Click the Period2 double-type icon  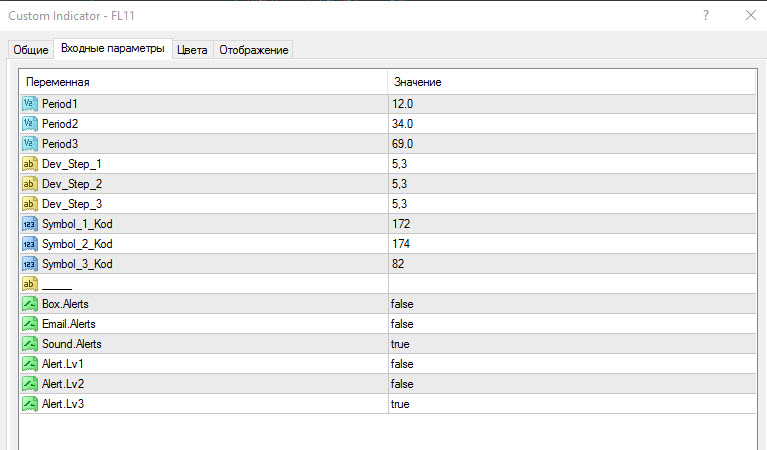(x=30, y=124)
